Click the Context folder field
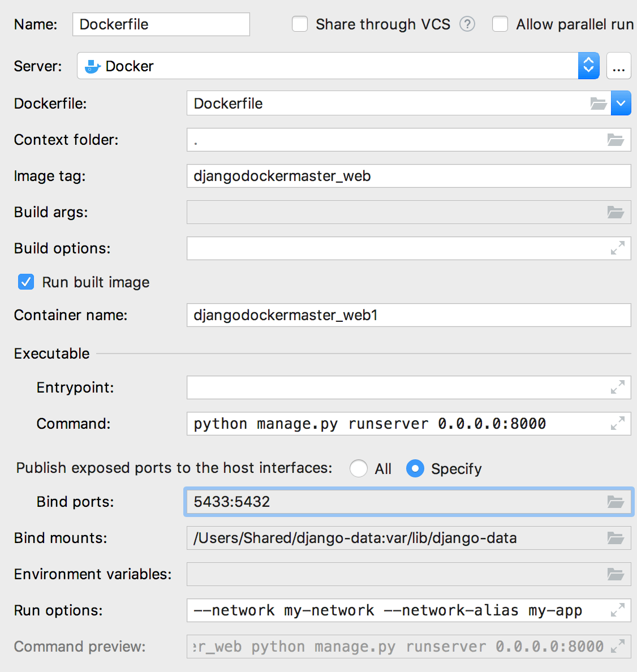 [x=409, y=140]
